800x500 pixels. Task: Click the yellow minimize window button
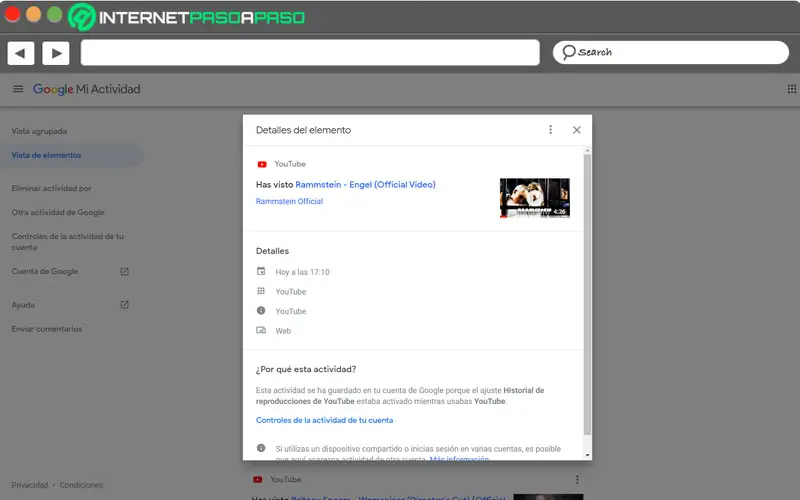coord(34,14)
